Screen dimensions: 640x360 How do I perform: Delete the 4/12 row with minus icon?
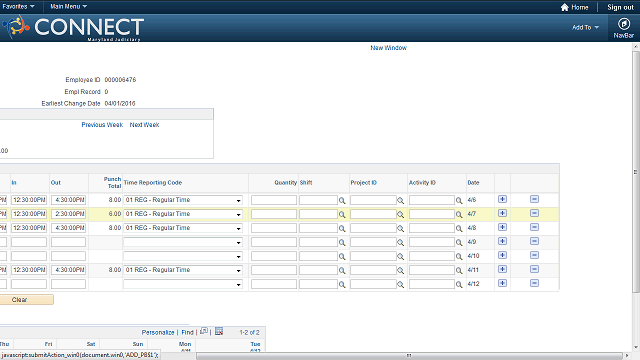coord(534,283)
